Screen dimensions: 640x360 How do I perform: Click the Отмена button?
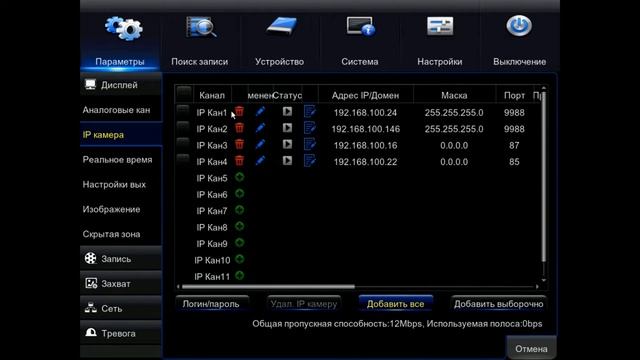[531, 349]
